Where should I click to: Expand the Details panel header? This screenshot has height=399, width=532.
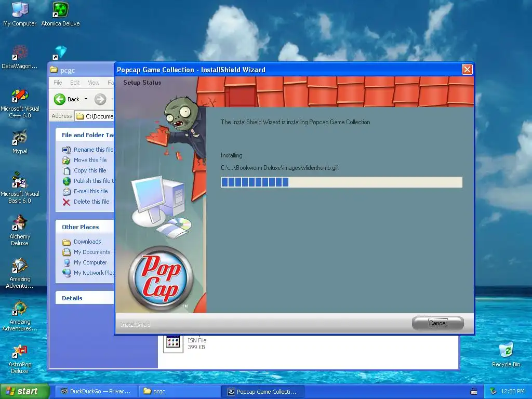coord(85,298)
